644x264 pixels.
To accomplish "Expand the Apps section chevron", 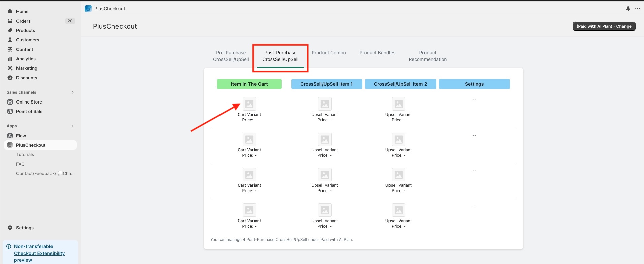I will click(73, 126).
